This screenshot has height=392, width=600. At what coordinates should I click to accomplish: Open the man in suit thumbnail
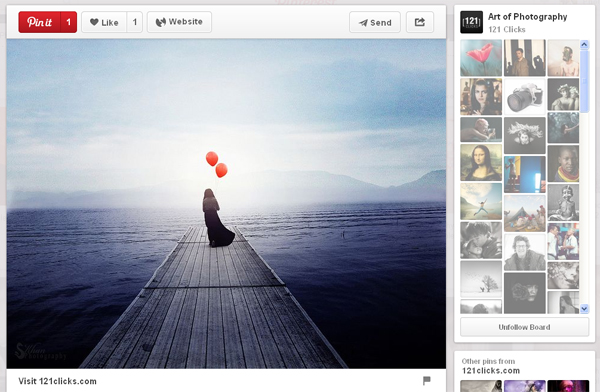[525, 58]
